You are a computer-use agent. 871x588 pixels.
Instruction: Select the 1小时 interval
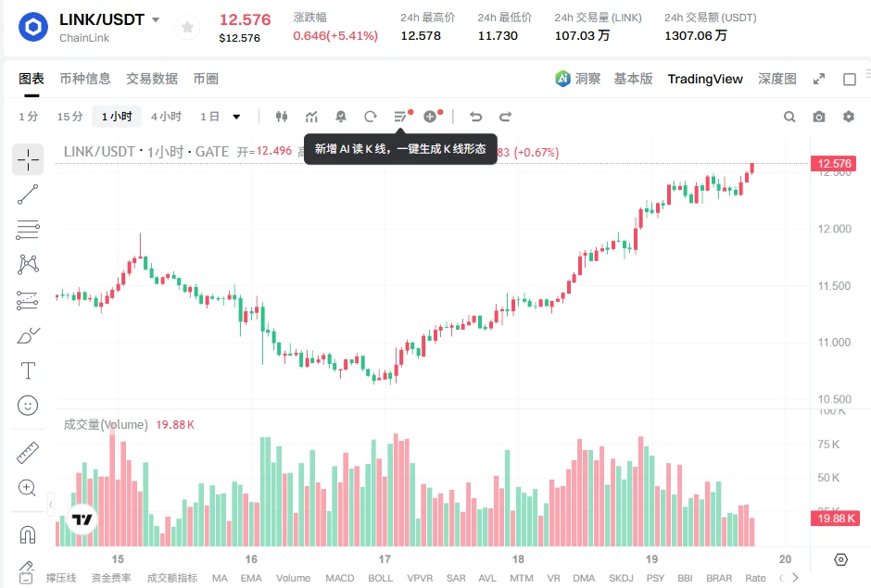pos(117,117)
